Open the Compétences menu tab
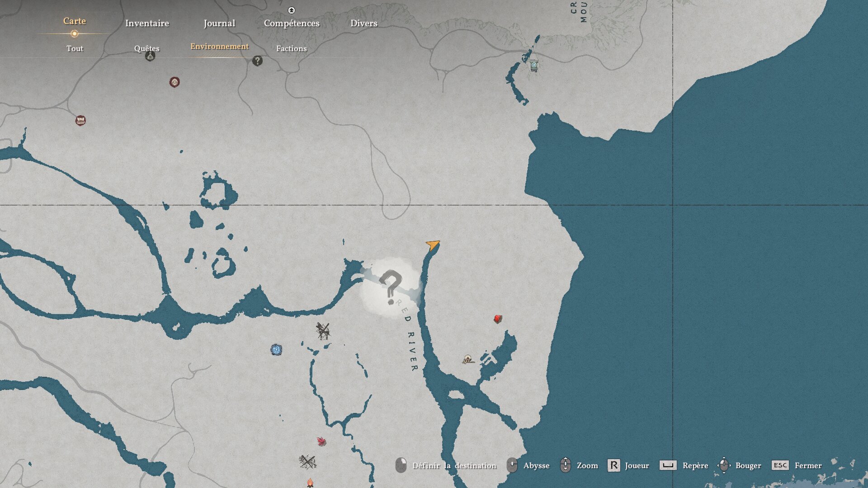This screenshot has height=488, width=868. 292,23
